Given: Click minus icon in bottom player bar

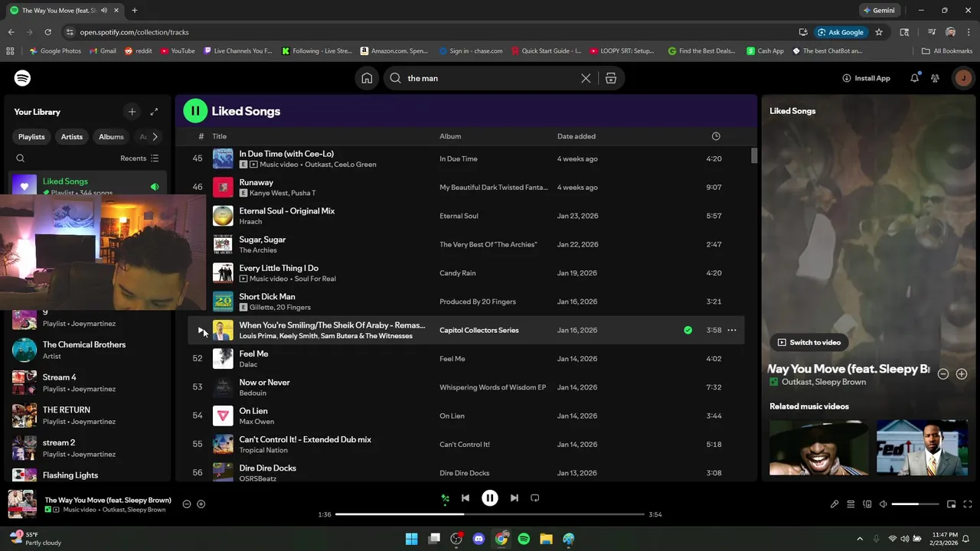Looking at the screenshot, I should (187, 504).
